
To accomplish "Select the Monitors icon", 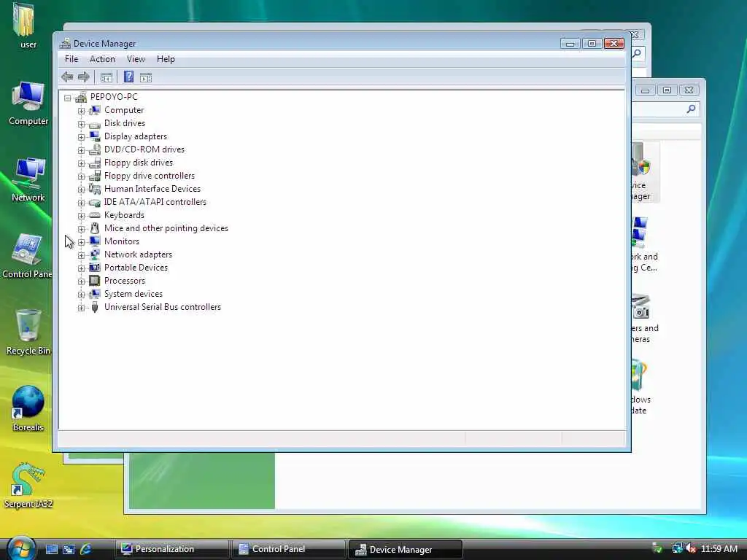I will point(95,241).
